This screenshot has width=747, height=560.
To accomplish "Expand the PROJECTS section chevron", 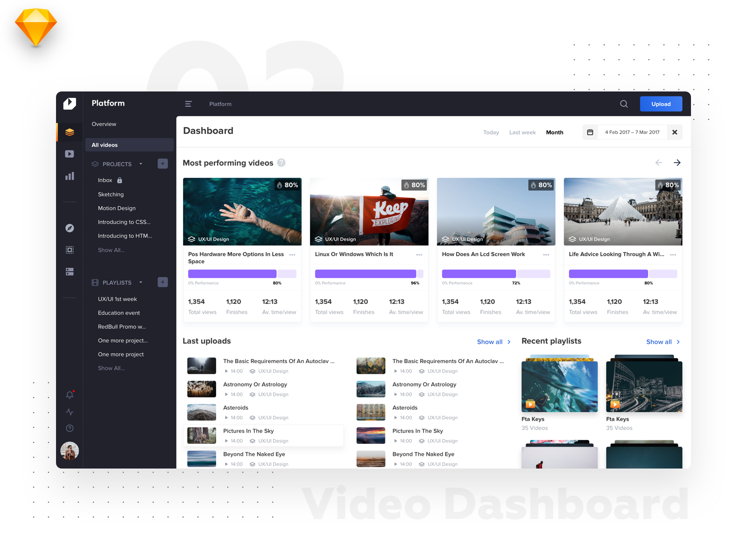I will [x=141, y=164].
